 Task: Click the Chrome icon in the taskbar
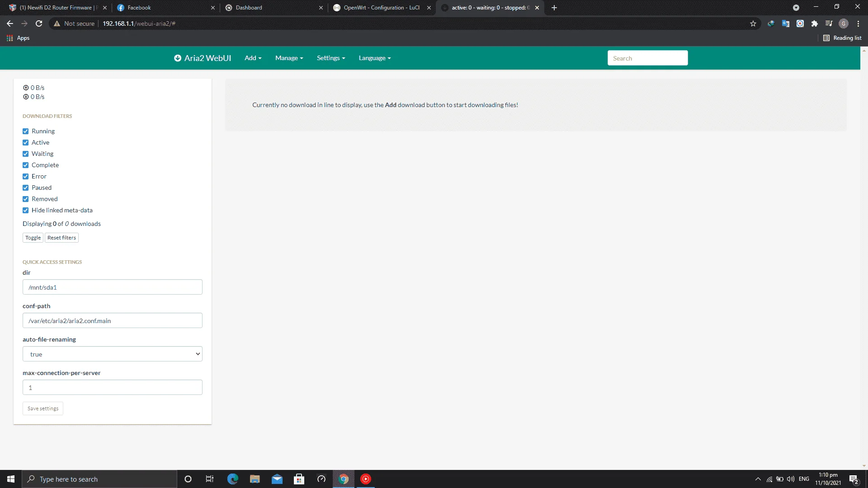[x=344, y=479]
